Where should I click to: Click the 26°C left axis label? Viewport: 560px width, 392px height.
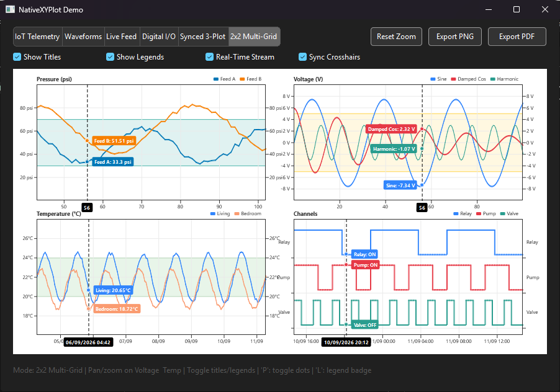point(27,238)
